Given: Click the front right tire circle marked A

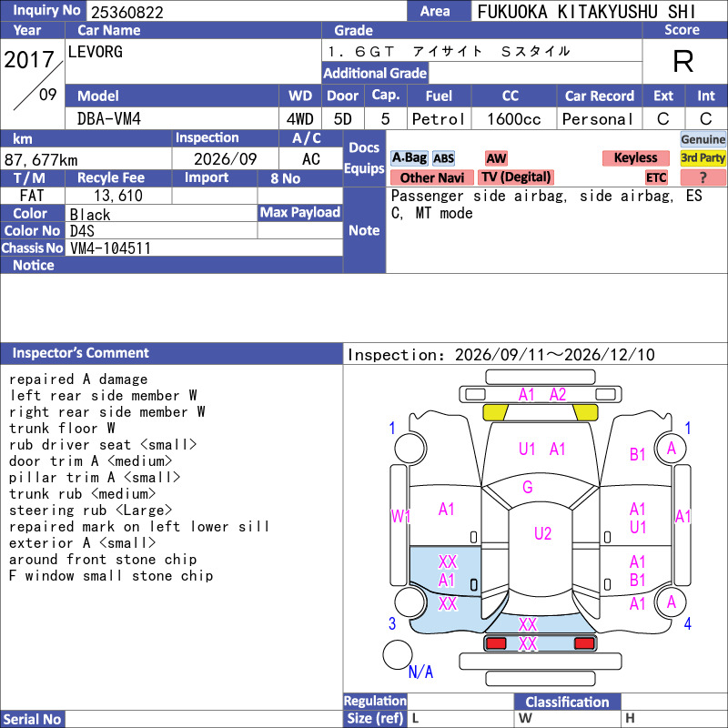Looking at the screenshot, I should coord(671,449).
